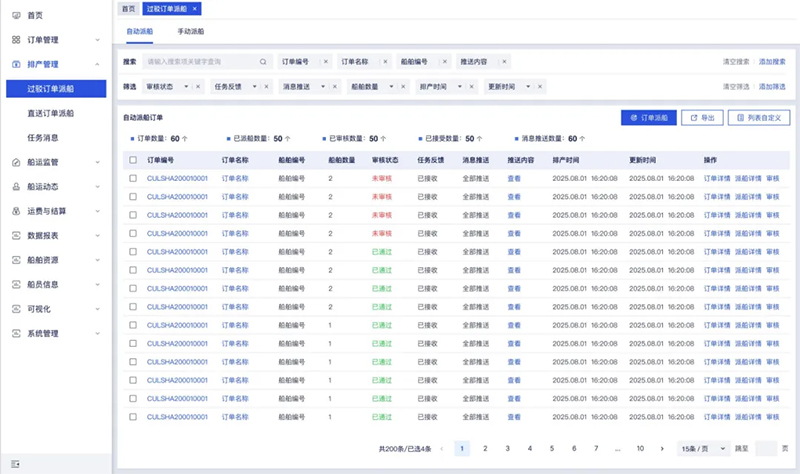The width and height of the screenshot is (800, 474).
Task: Collapse the sidebar using the bottom-left icon
Action: pos(16,463)
